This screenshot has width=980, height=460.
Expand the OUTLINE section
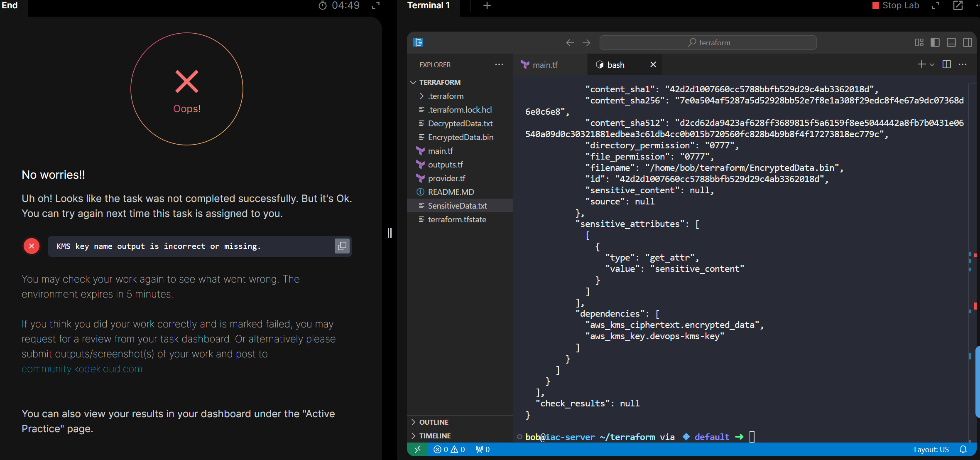pos(434,422)
